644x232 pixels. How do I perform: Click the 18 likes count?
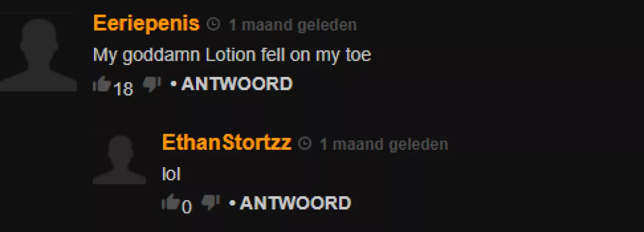(x=123, y=88)
